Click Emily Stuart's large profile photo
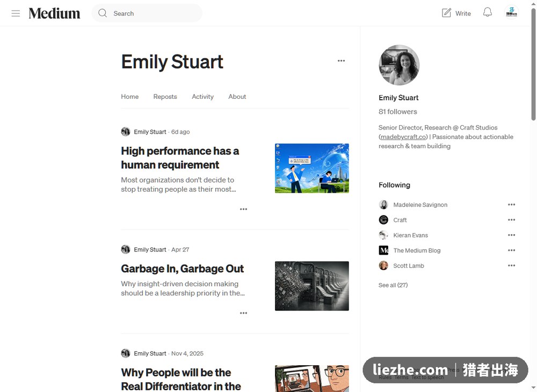Screen dimensions: 537x392 pos(399,65)
